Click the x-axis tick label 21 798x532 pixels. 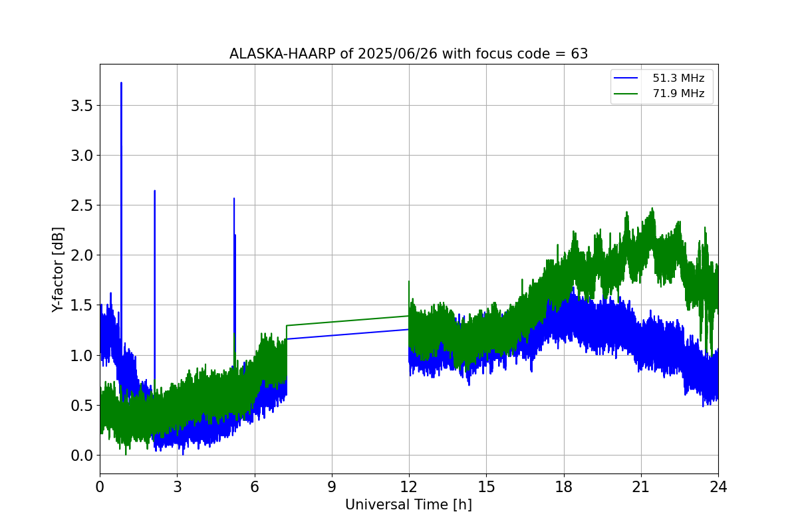(x=641, y=486)
